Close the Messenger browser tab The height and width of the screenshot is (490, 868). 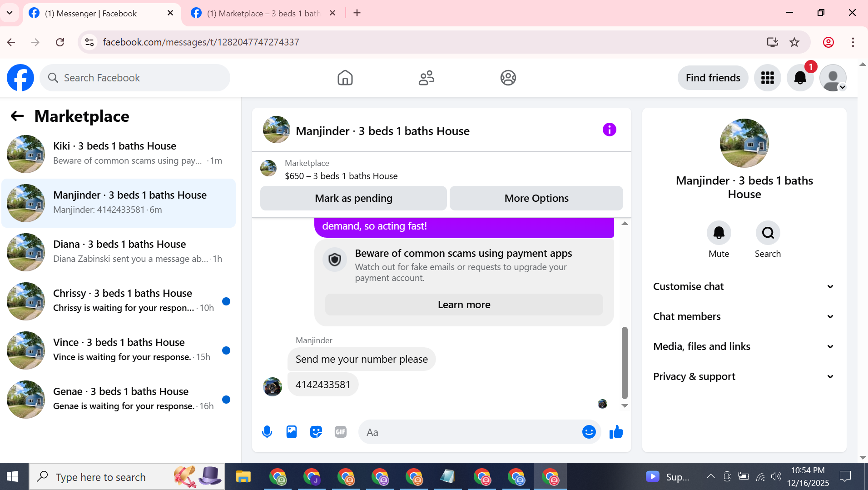[x=170, y=13]
